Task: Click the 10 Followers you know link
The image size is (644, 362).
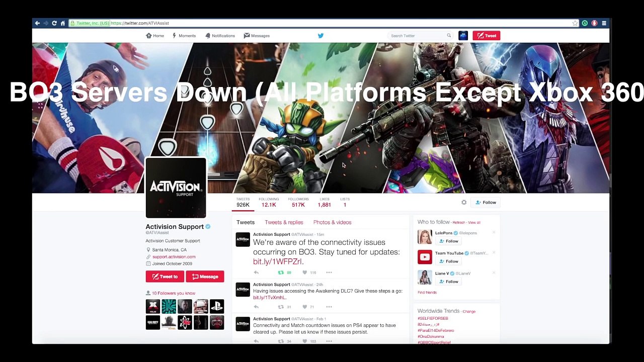Action: tap(174, 293)
